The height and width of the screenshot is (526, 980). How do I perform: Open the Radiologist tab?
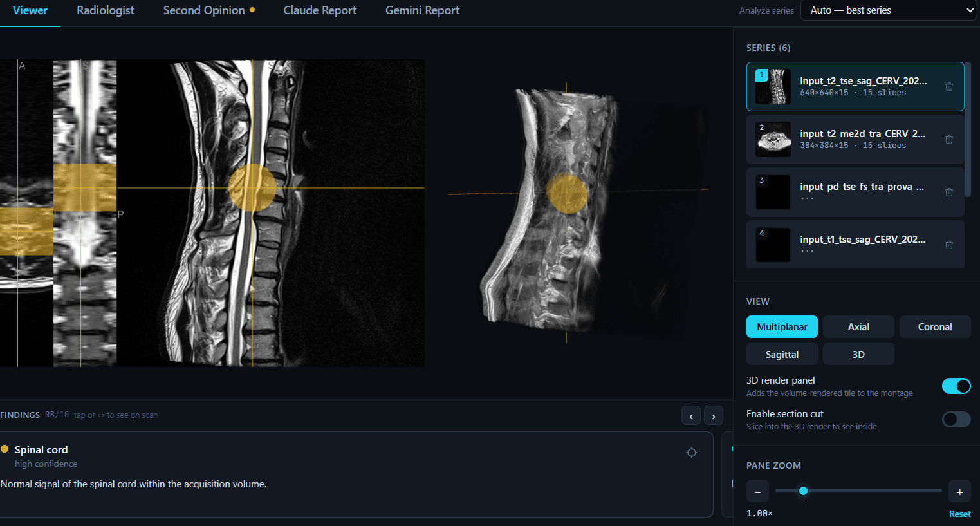point(106,10)
